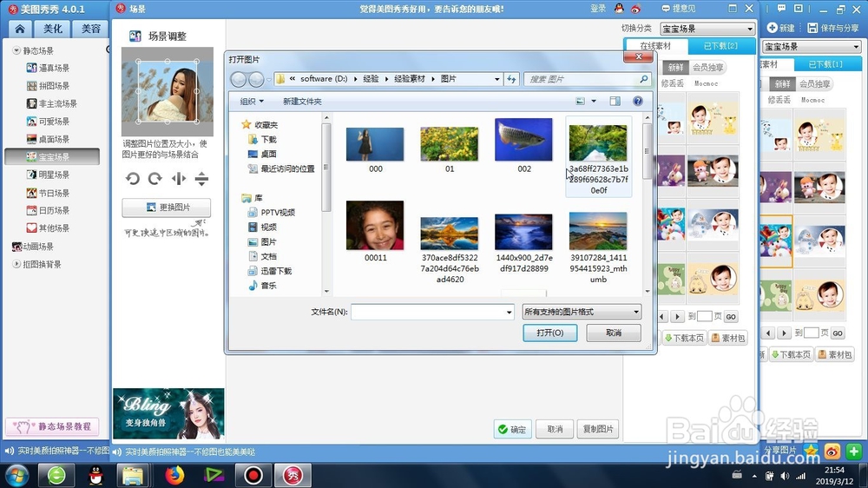868x488 pixels.
Task: Click 打开(O) button
Action: click(x=549, y=333)
